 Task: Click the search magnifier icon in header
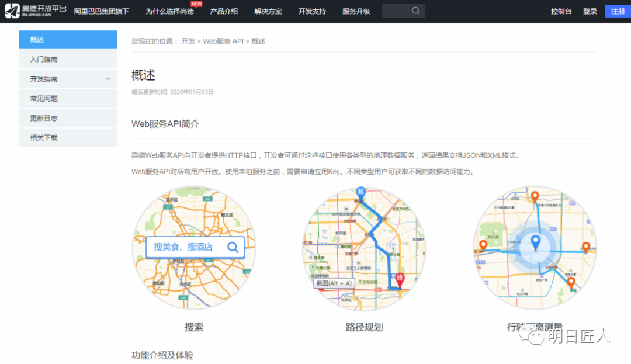point(416,11)
